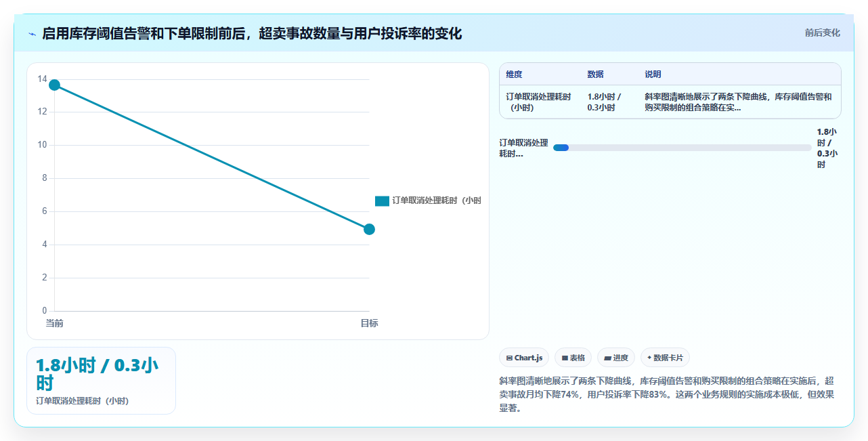Click the table description starting 斜率图清晰地展示
The image size is (868, 441).
[x=739, y=102]
